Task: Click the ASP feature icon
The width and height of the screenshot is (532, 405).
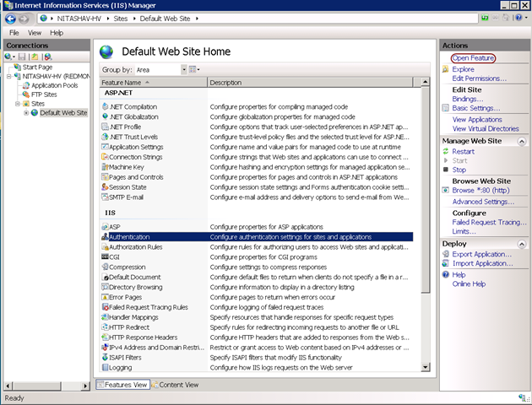Action: click(106, 227)
